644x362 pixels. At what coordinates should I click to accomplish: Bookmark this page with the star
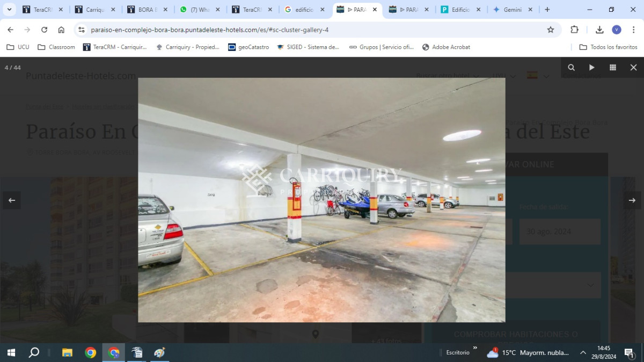551,30
